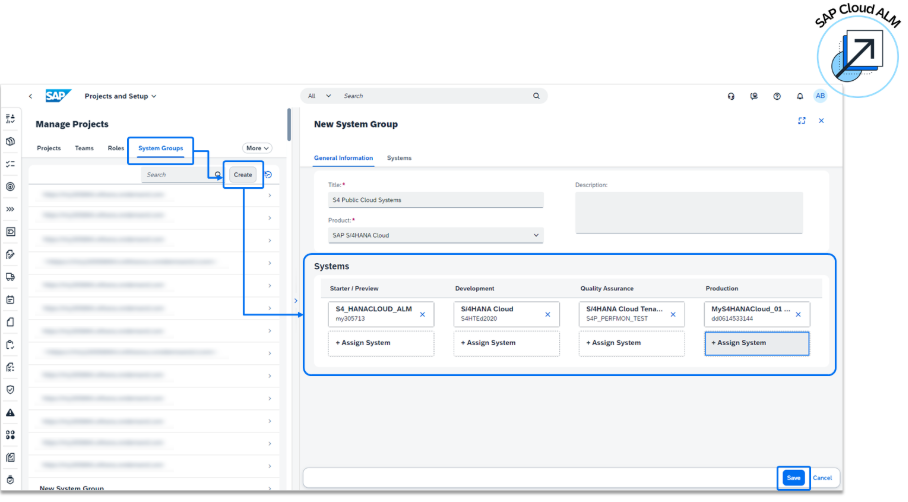Switch to the Systems tab
The image size is (908, 502).
(x=399, y=158)
